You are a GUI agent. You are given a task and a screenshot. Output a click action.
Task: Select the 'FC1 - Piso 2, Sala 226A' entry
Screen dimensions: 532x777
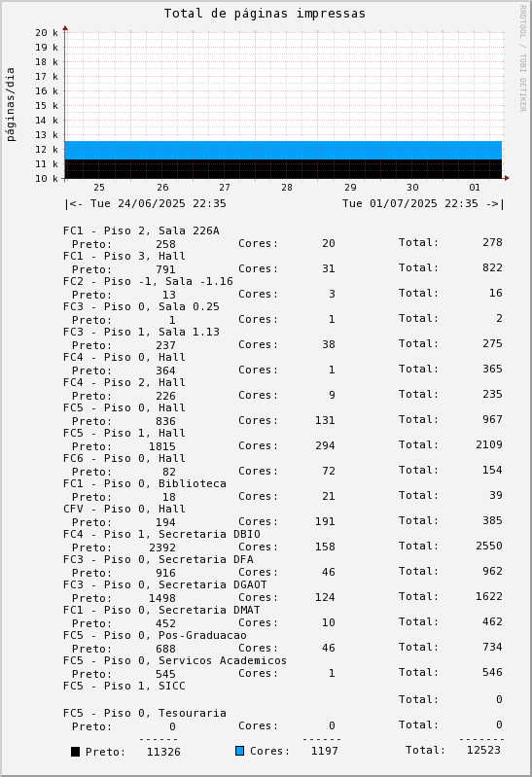(x=141, y=230)
